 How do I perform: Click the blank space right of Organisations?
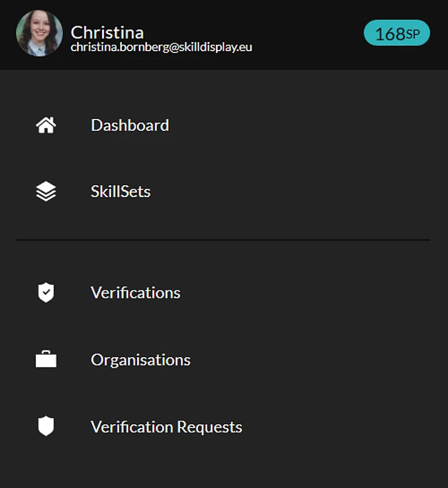point(313,360)
